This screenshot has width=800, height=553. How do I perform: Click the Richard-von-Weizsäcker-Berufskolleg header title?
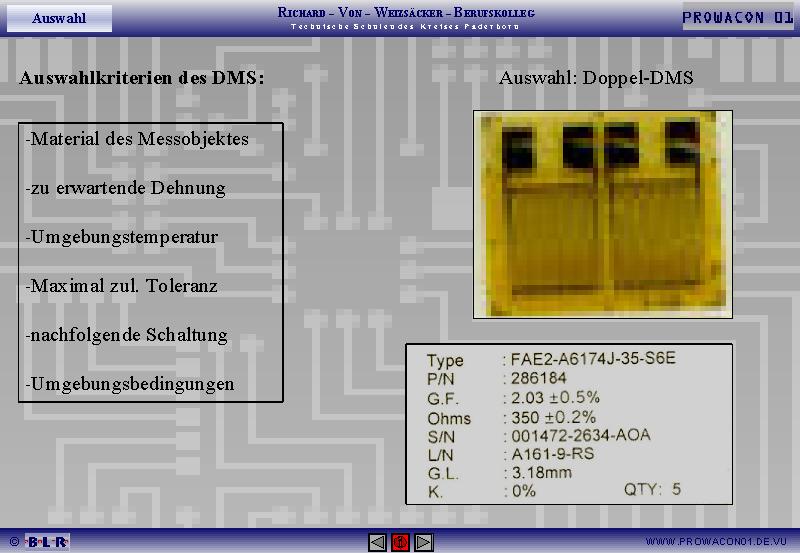406,12
